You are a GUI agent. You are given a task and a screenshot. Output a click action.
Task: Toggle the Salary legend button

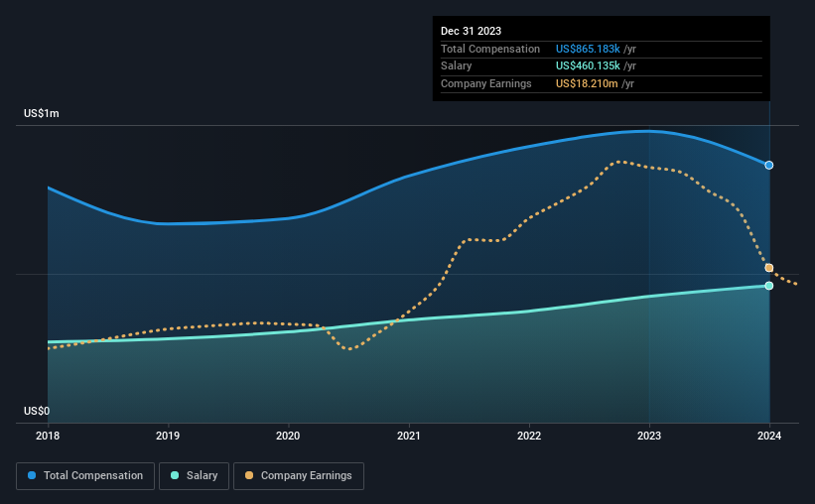click(194, 476)
